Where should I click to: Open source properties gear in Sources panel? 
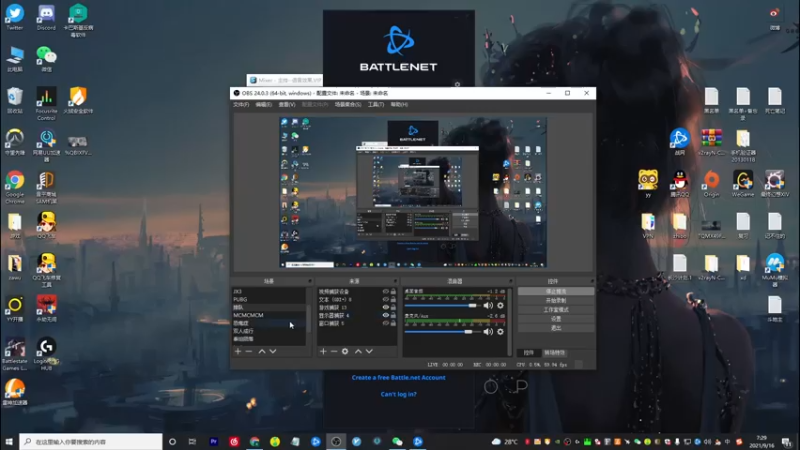pyautogui.click(x=345, y=351)
